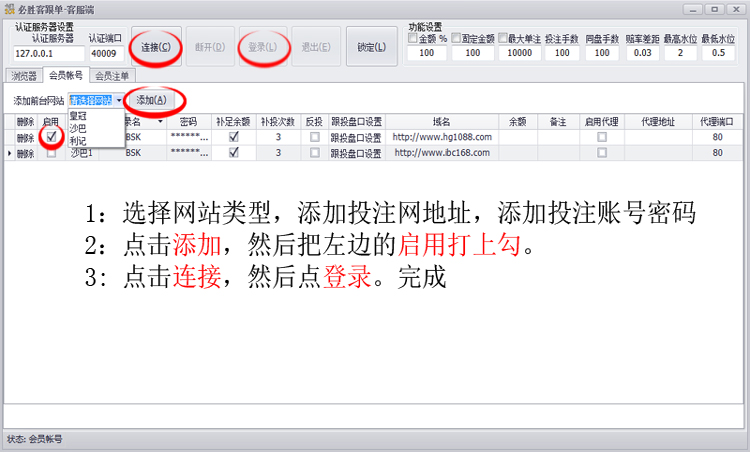Click 删除 in the ibc168.com row
Image resolution: width=750 pixels, height=453 pixels.
coord(25,154)
